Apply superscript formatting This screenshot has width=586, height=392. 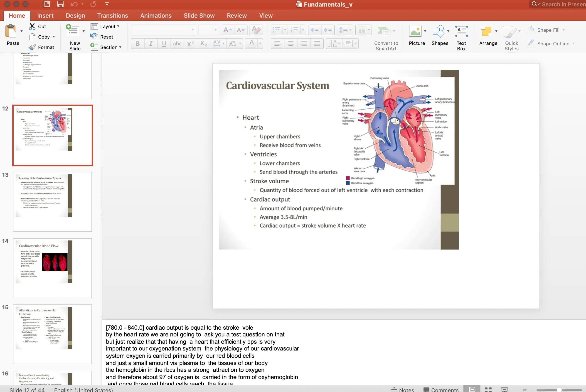[190, 44]
